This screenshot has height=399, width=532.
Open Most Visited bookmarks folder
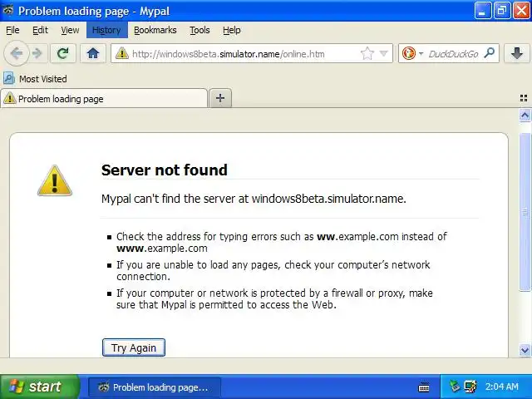[35, 79]
